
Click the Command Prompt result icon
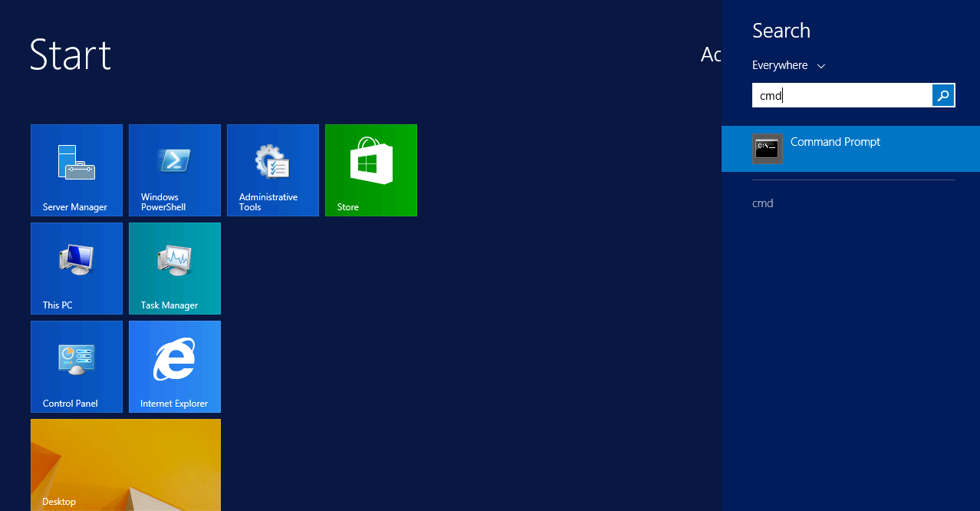click(x=768, y=149)
